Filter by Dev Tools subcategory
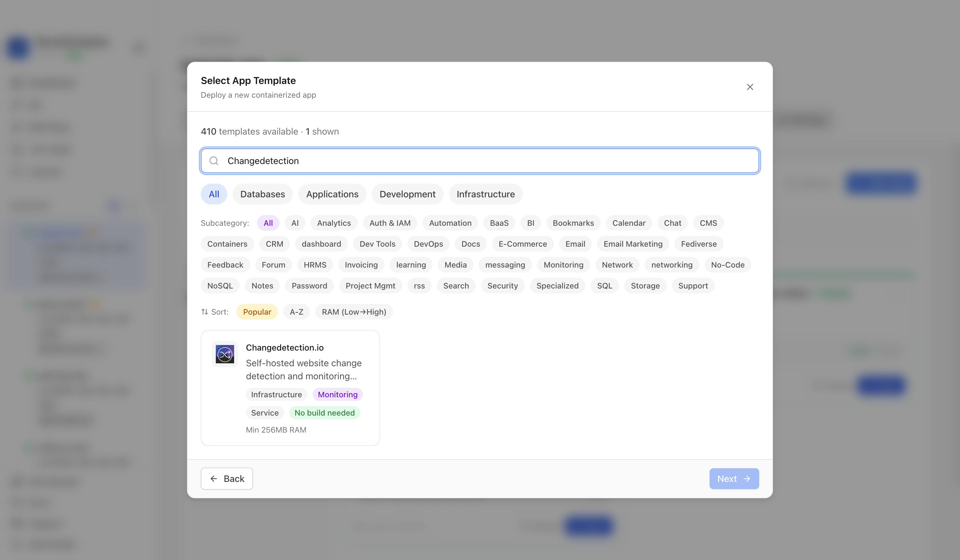Viewport: 960px width, 560px height. click(x=377, y=244)
